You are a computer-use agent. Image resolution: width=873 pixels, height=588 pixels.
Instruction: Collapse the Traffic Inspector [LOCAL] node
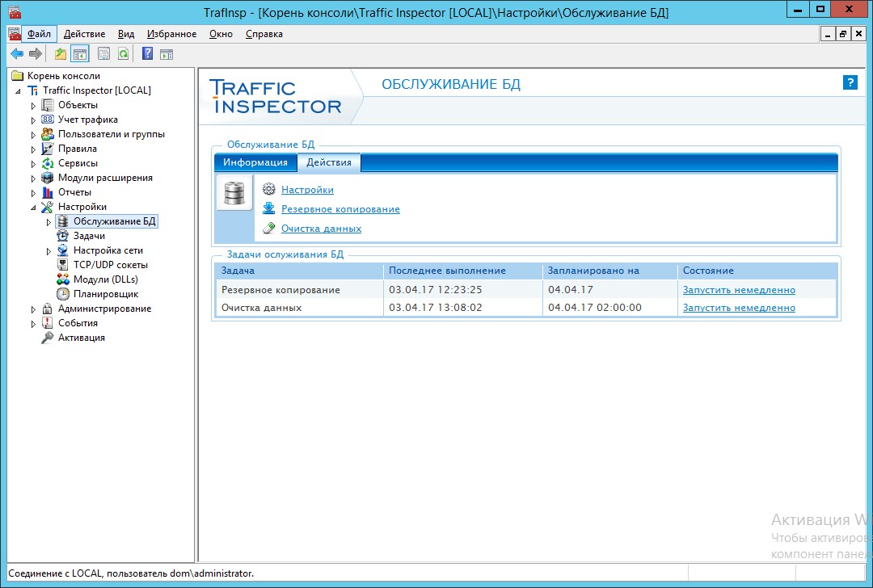click(18, 90)
